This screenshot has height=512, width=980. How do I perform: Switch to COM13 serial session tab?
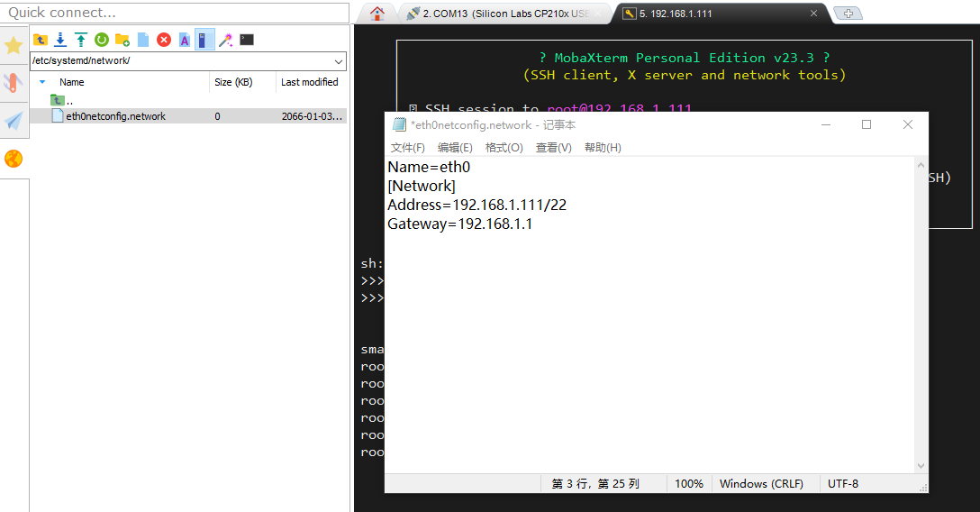click(504, 14)
